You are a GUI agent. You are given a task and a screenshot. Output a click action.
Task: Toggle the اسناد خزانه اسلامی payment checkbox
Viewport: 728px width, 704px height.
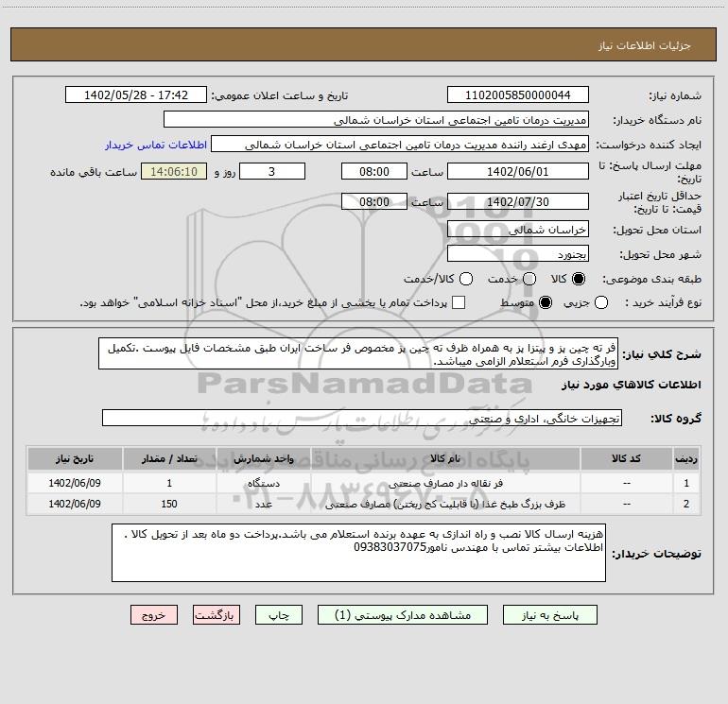pyautogui.click(x=459, y=302)
